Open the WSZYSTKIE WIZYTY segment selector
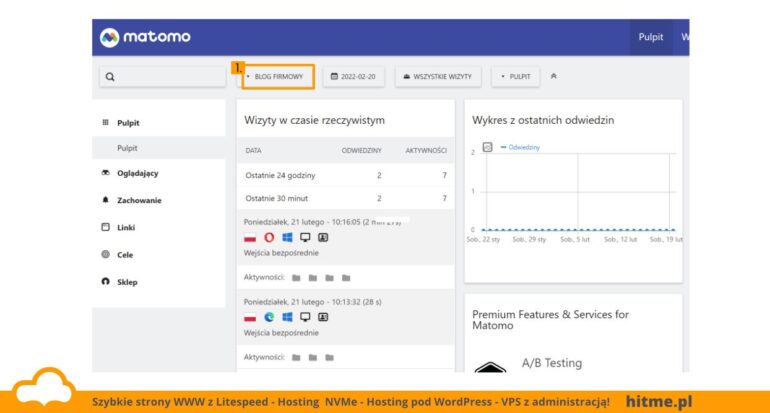The width and height of the screenshot is (770, 413). (x=438, y=77)
